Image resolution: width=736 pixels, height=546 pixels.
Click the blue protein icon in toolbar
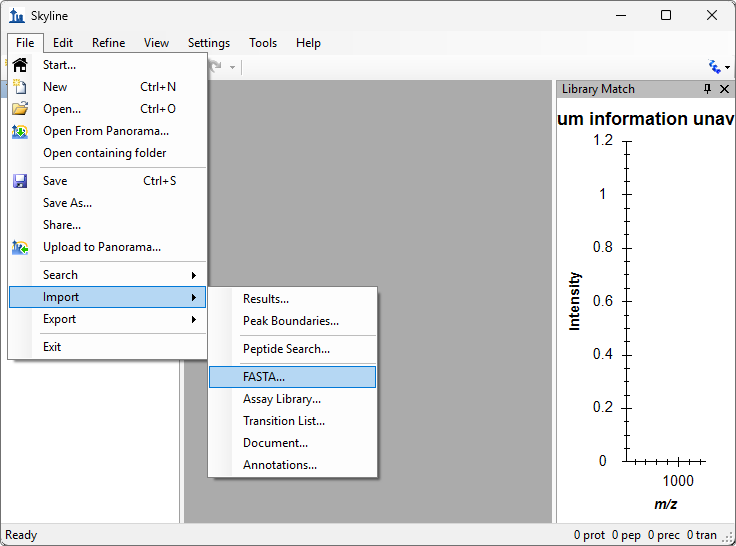tap(714, 67)
